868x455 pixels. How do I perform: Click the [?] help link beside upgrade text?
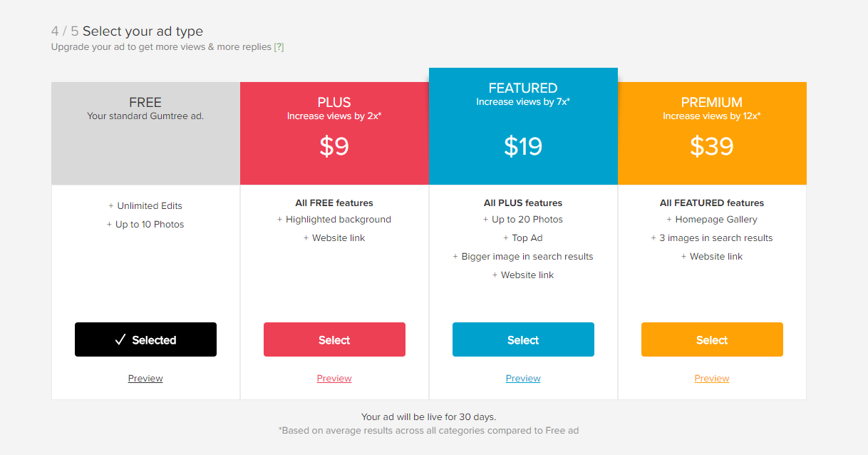pyautogui.click(x=279, y=47)
